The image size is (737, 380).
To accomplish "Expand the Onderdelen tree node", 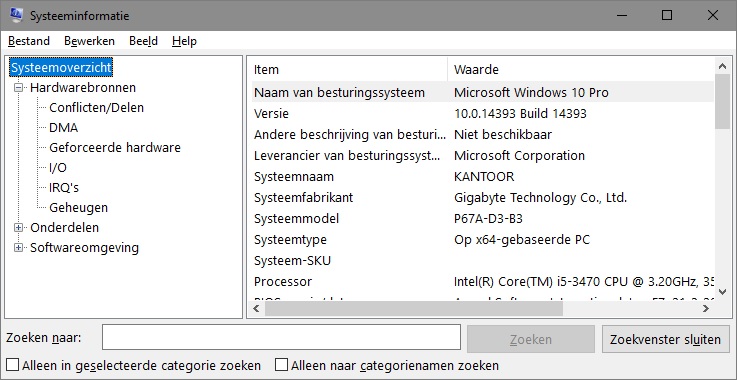I will point(18,228).
